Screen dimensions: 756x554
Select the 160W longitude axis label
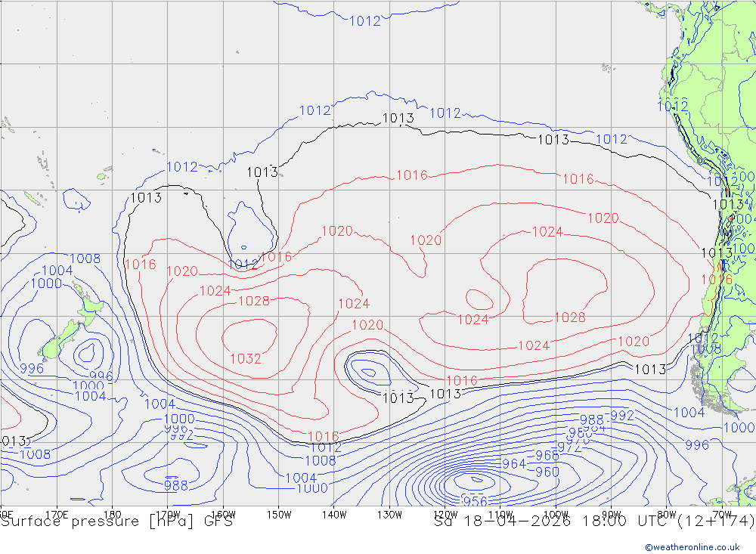point(223,515)
